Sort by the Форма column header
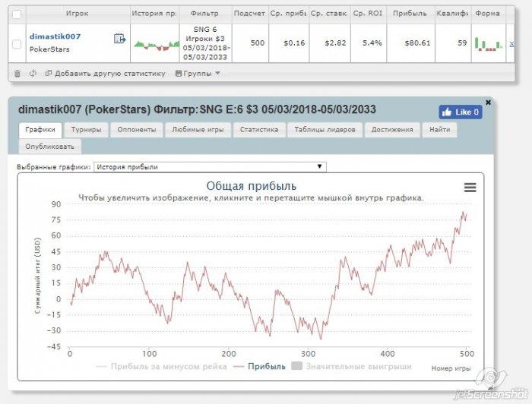The image size is (532, 404). click(x=488, y=14)
